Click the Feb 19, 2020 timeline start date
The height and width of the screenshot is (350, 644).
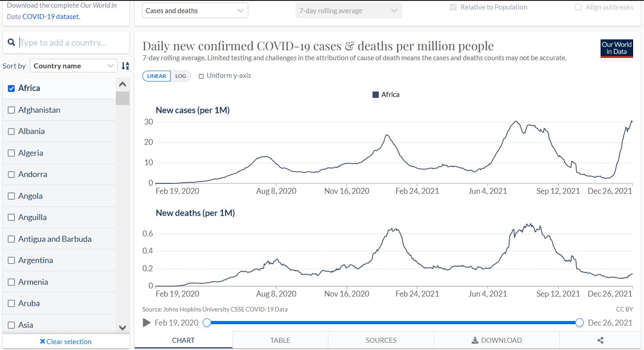(x=176, y=323)
